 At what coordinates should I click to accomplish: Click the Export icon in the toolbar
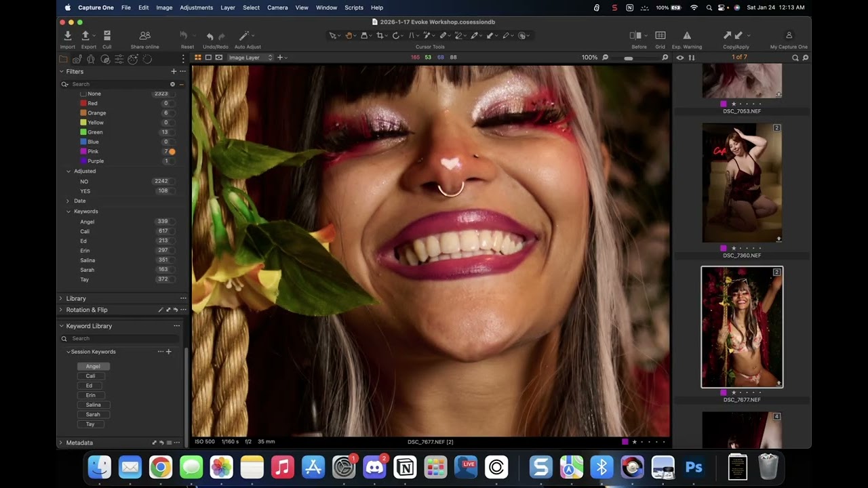tap(85, 35)
